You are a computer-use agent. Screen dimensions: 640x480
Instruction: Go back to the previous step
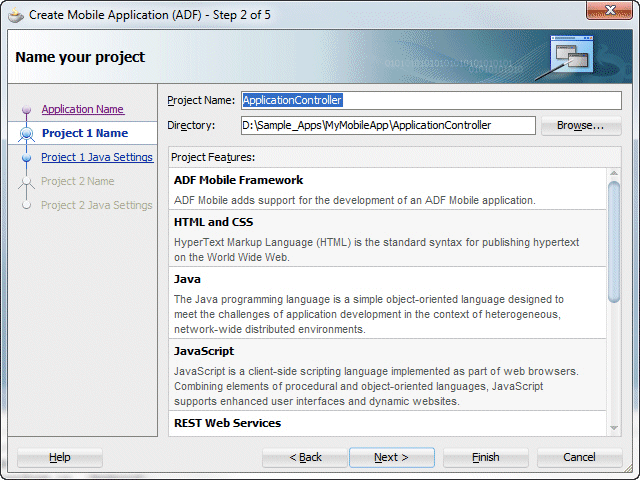coord(305,457)
